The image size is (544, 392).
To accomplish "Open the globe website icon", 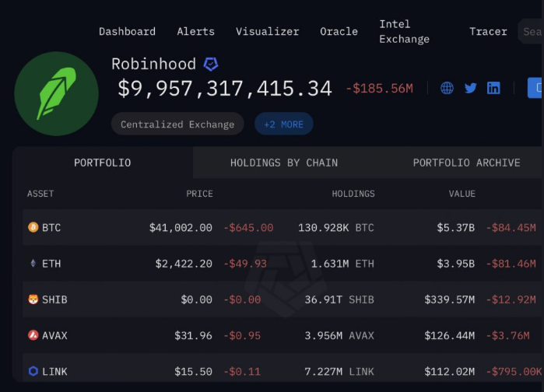I will pos(447,88).
